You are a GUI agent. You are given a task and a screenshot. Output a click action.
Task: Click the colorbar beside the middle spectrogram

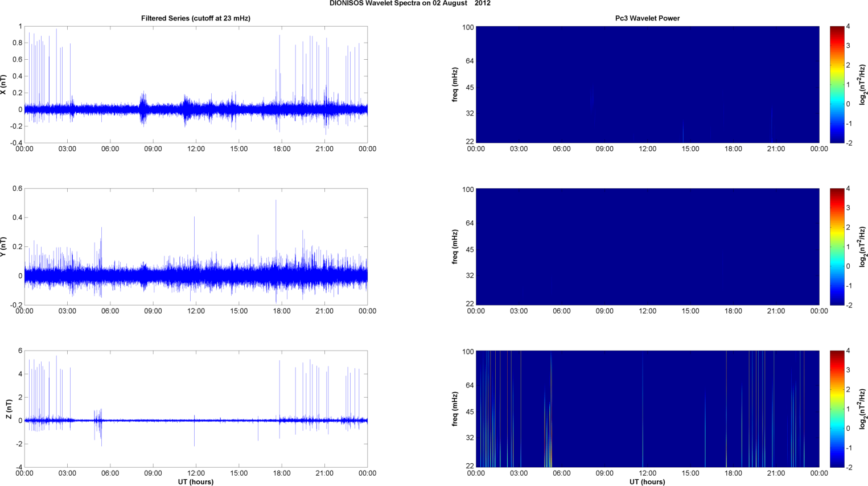tap(837, 246)
